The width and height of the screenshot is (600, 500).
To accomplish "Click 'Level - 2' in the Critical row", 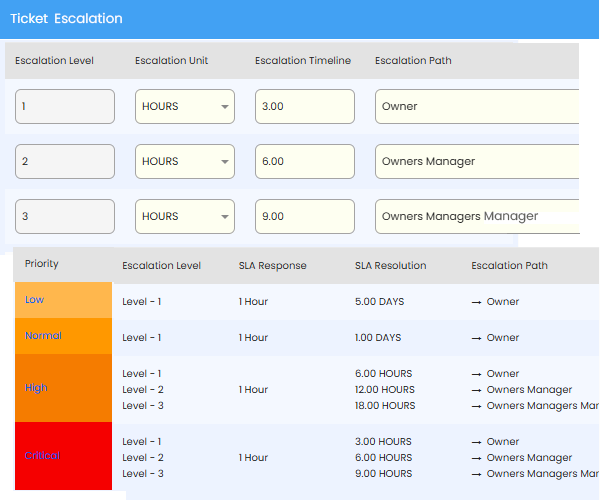I will point(143,458).
